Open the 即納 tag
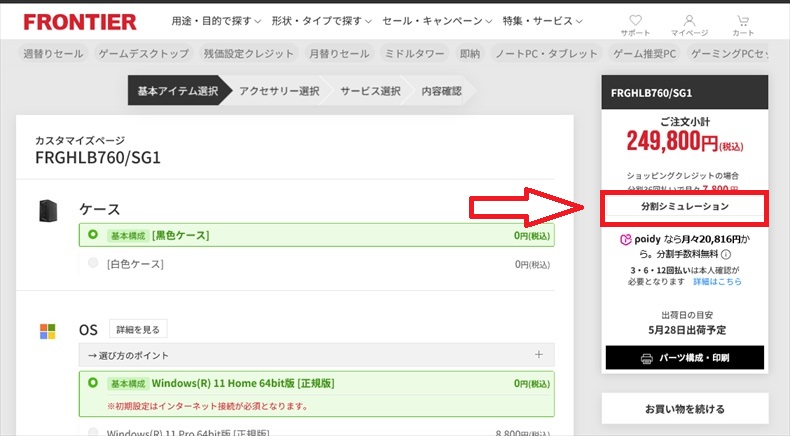 pyautogui.click(x=470, y=53)
